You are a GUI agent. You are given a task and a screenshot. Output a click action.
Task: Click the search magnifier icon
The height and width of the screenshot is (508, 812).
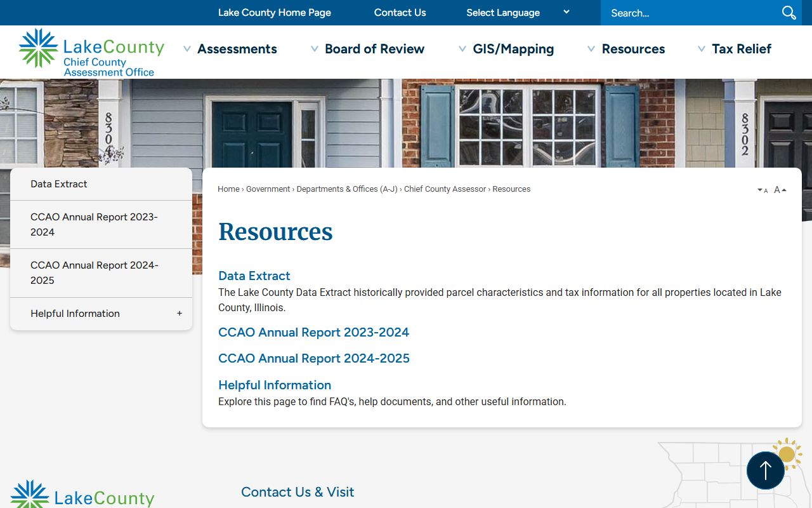click(789, 13)
